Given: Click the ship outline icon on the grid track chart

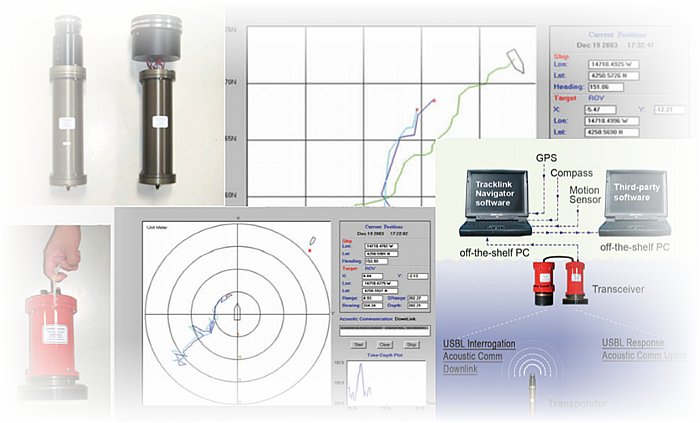Looking at the screenshot, I should (515, 61).
